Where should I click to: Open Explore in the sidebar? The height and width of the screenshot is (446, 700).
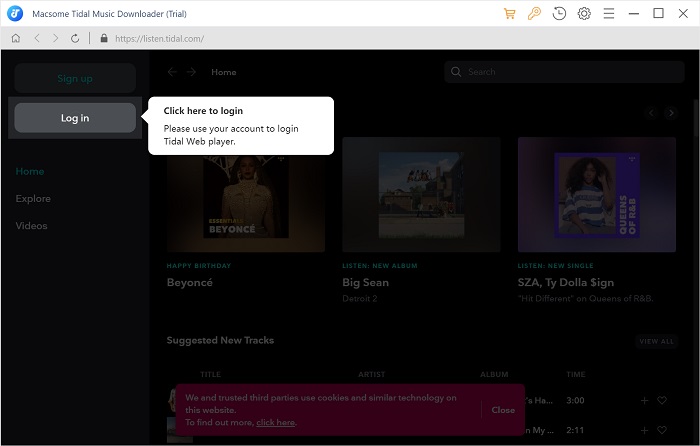coord(33,199)
